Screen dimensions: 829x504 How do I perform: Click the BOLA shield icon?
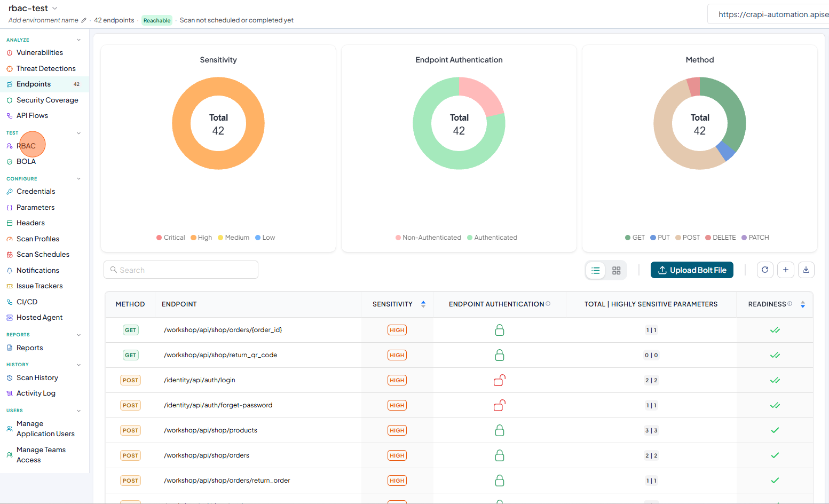tap(10, 162)
